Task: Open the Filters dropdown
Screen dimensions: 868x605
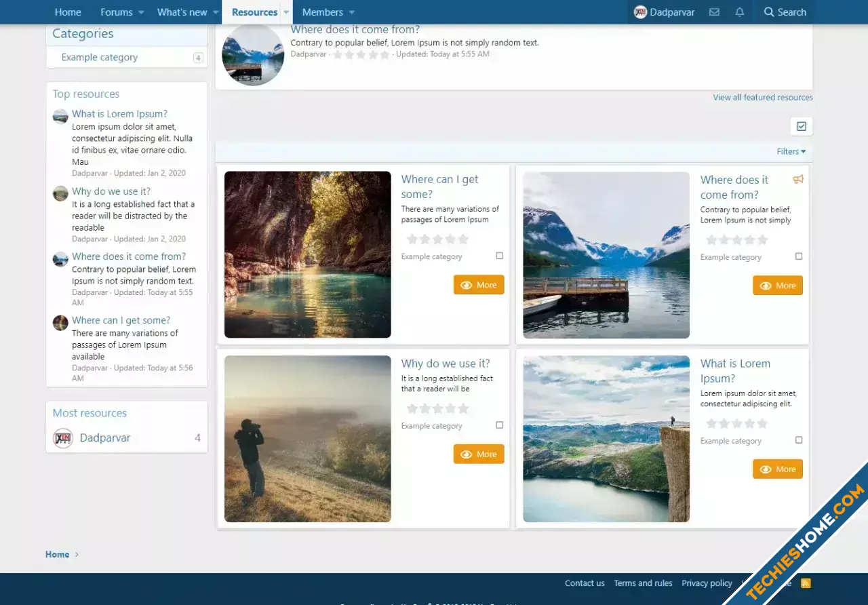Action: tap(791, 152)
